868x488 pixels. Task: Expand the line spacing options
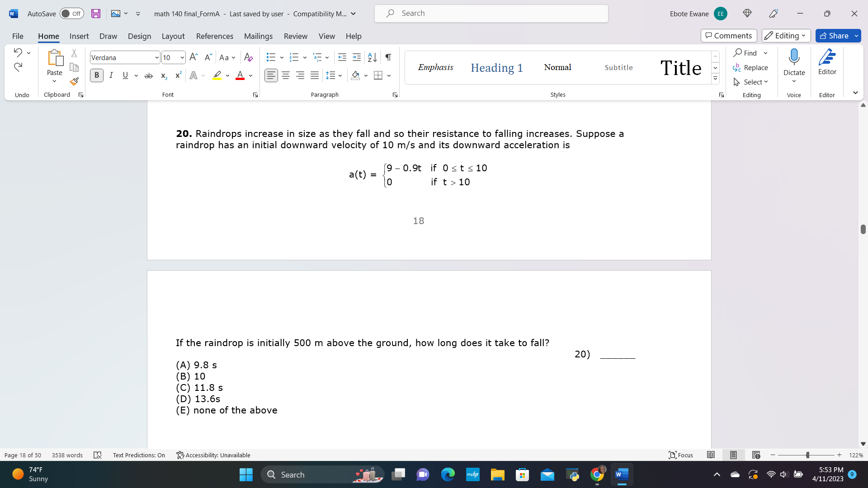click(340, 75)
